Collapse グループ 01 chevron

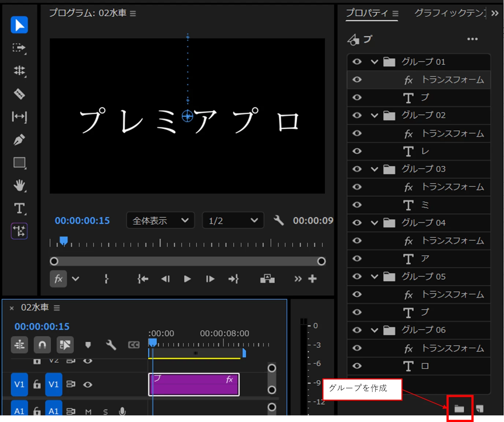click(x=374, y=62)
